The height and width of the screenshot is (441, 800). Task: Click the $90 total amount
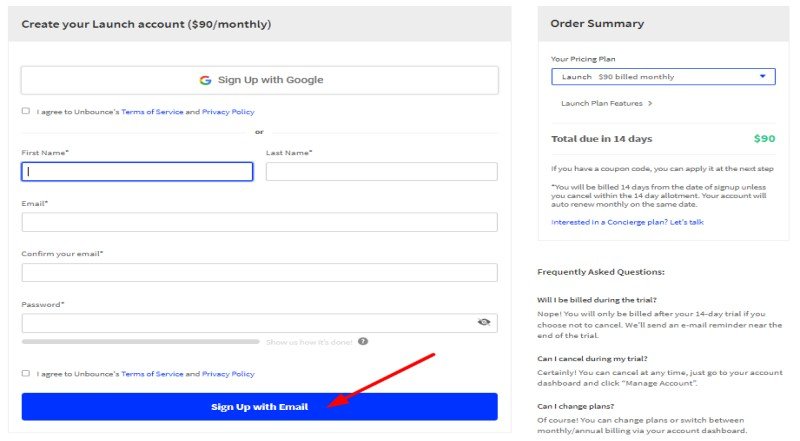tap(764, 138)
